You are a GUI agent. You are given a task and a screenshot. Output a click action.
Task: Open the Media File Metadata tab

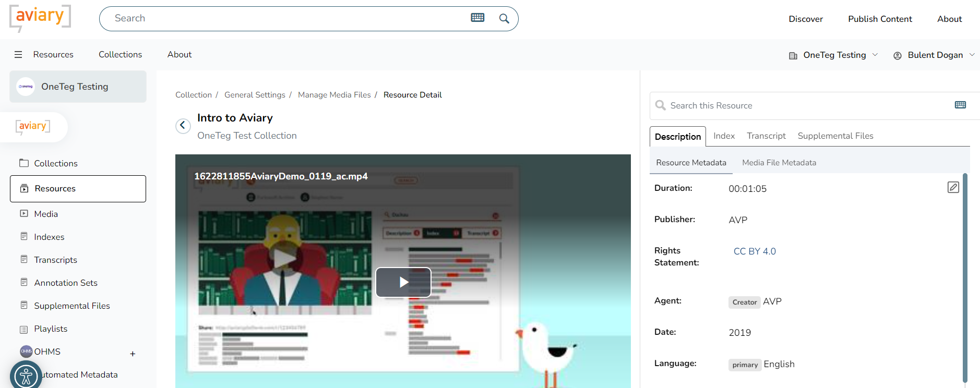(779, 163)
